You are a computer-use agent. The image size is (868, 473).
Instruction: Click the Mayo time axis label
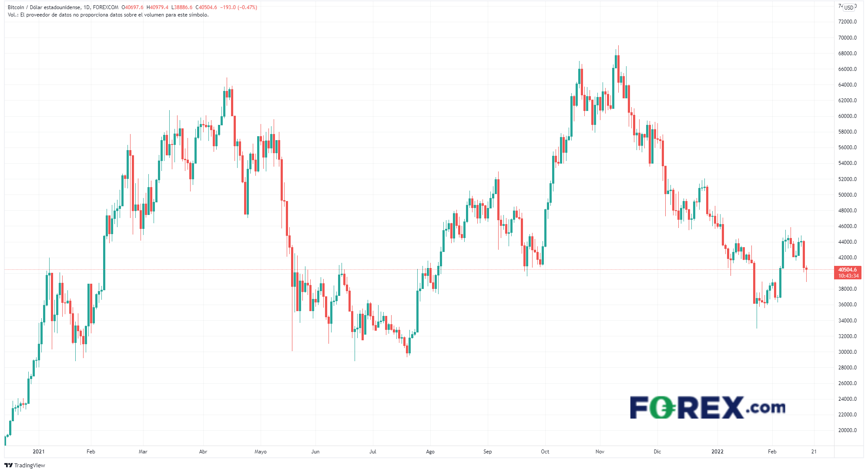(x=261, y=452)
